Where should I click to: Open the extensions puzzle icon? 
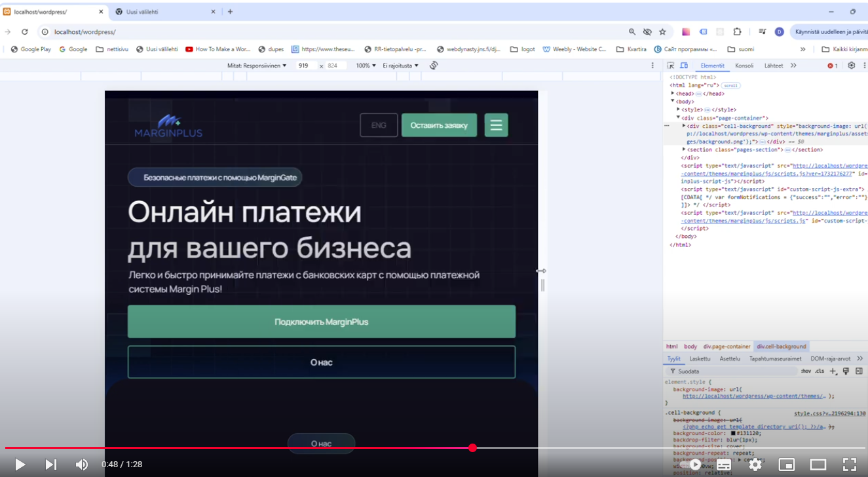coord(737,31)
